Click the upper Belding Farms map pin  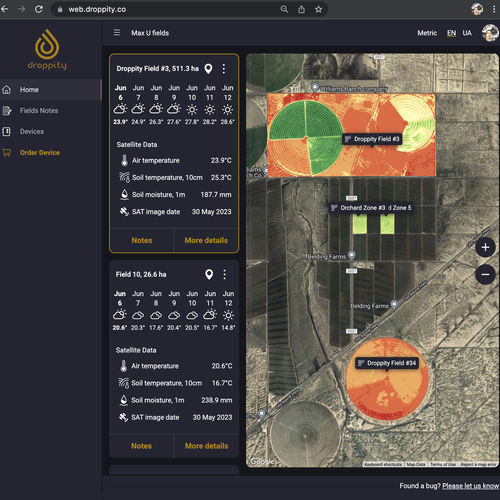pyautogui.click(x=351, y=256)
